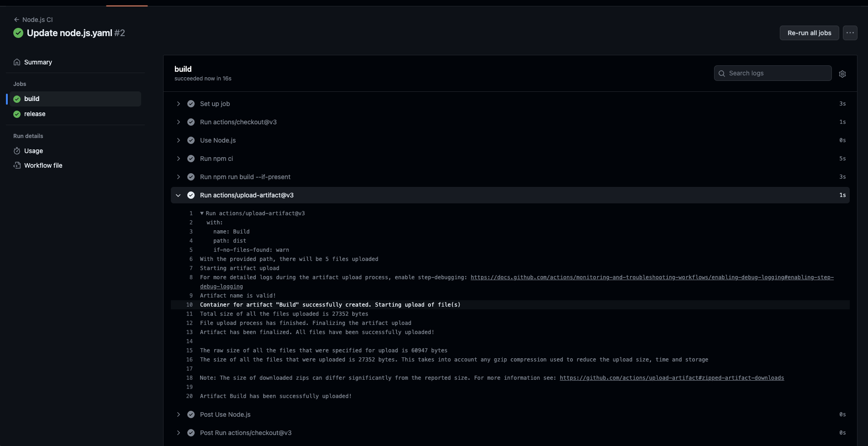This screenshot has width=868, height=446.
Task: Switch to the release job
Action: (x=35, y=114)
